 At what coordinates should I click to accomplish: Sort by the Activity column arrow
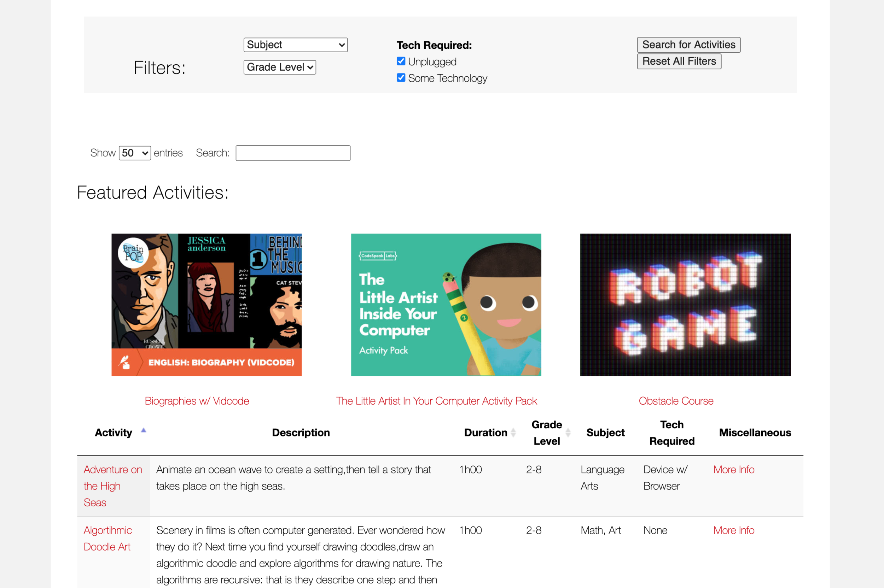(143, 431)
